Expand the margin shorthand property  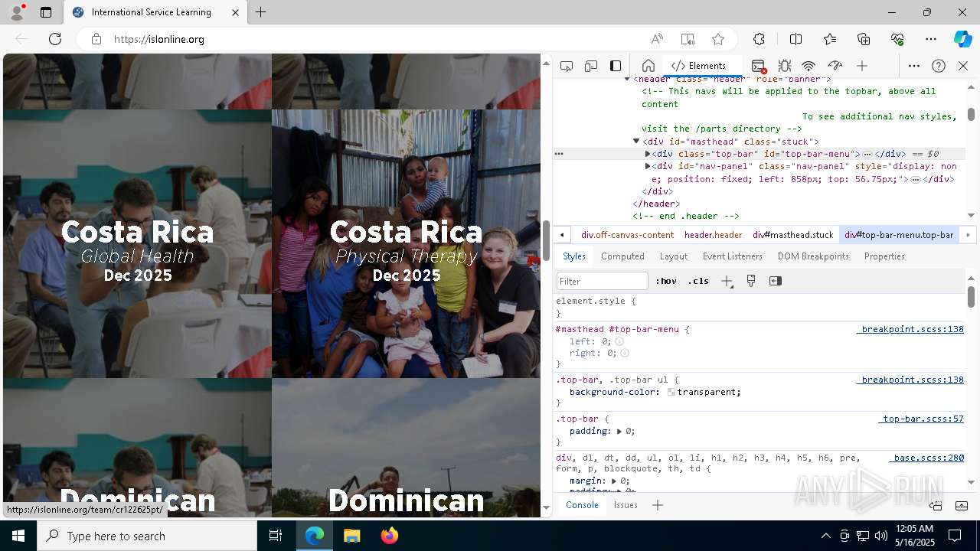(x=614, y=481)
